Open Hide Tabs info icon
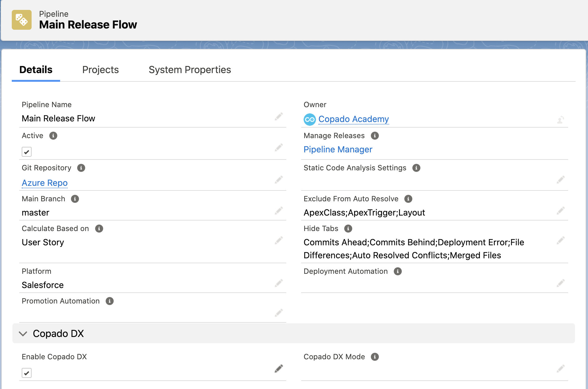This screenshot has height=389, width=588. [x=348, y=229]
